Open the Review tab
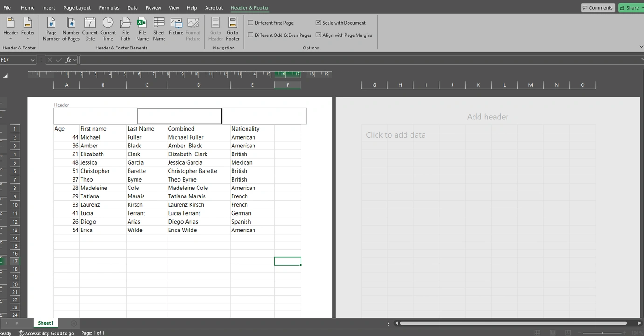 click(x=153, y=7)
